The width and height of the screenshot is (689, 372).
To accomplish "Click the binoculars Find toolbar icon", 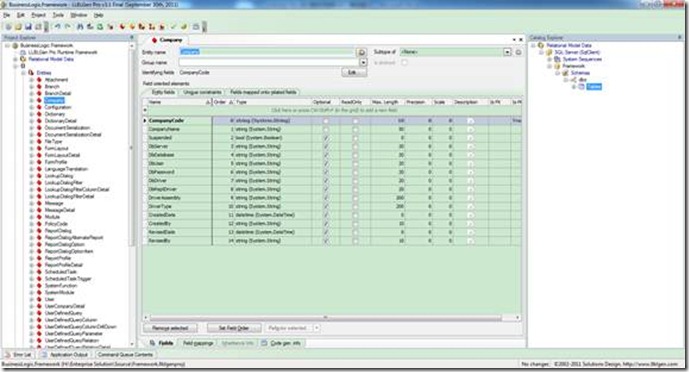I will [x=80, y=27].
